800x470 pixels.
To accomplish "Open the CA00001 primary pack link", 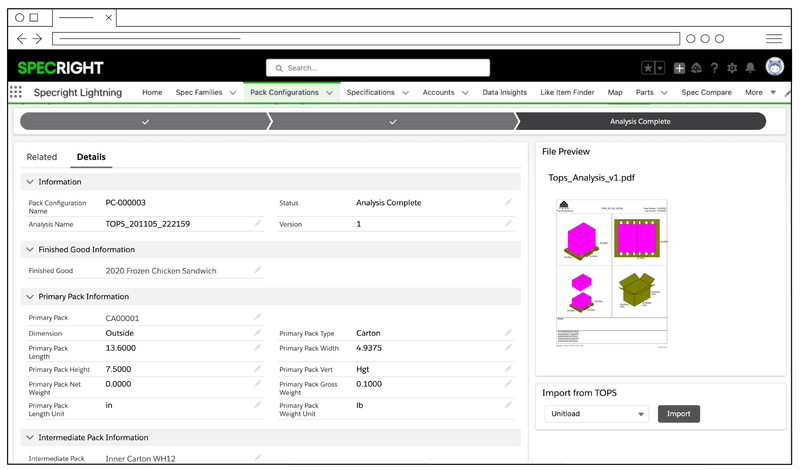I will point(122,318).
